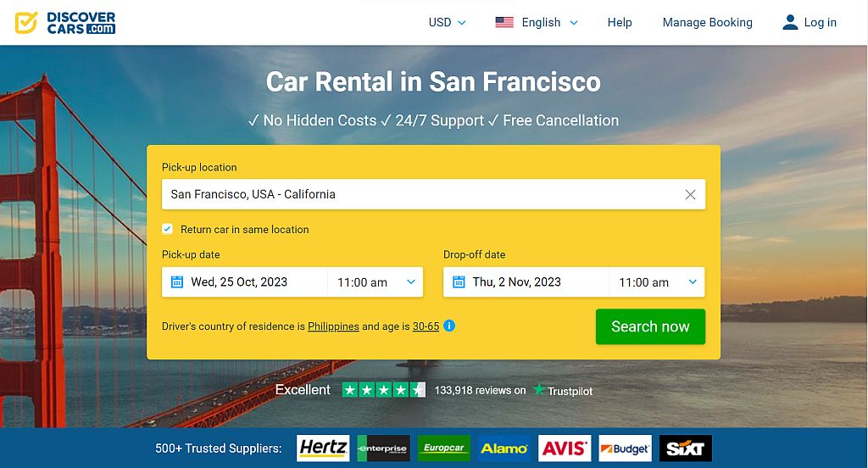The width and height of the screenshot is (868, 468).
Task: Select the Wed, 25 Oct, 2023 pick-up date
Action: (x=239, y=282)
